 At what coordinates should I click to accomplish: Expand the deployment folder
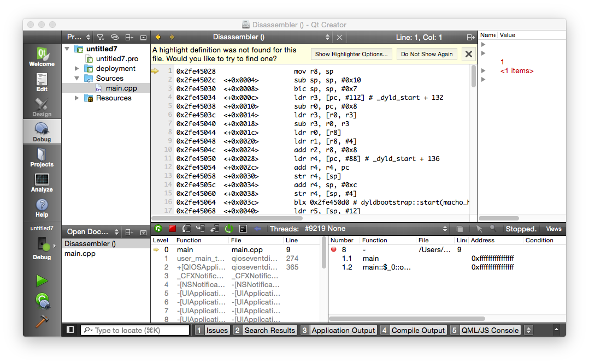[76, 68]
